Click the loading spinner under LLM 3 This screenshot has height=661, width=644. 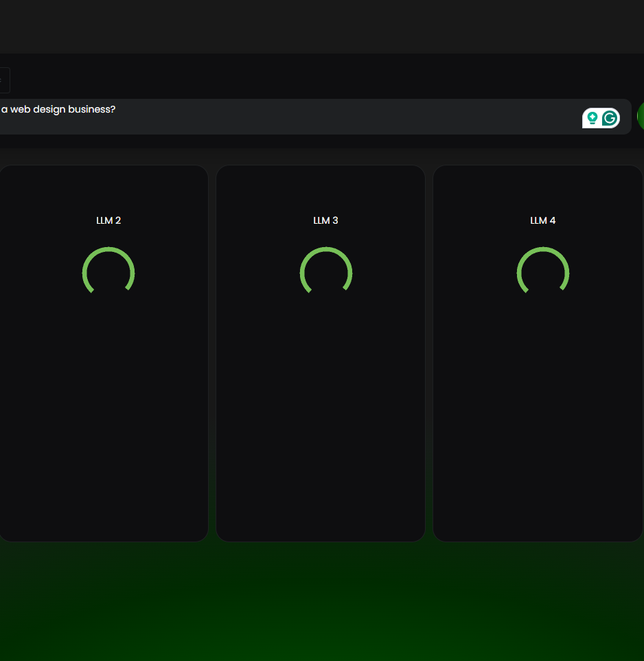click(326, 270)
